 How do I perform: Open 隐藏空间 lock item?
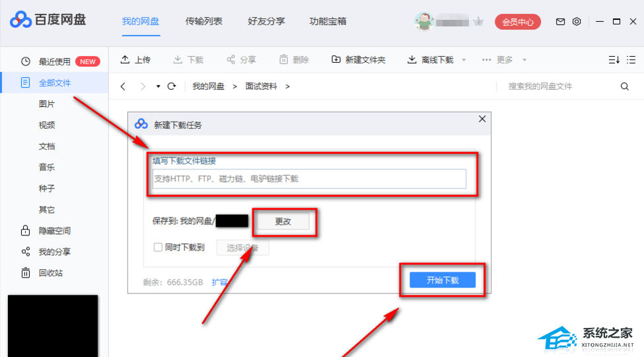tap(46, 231)
